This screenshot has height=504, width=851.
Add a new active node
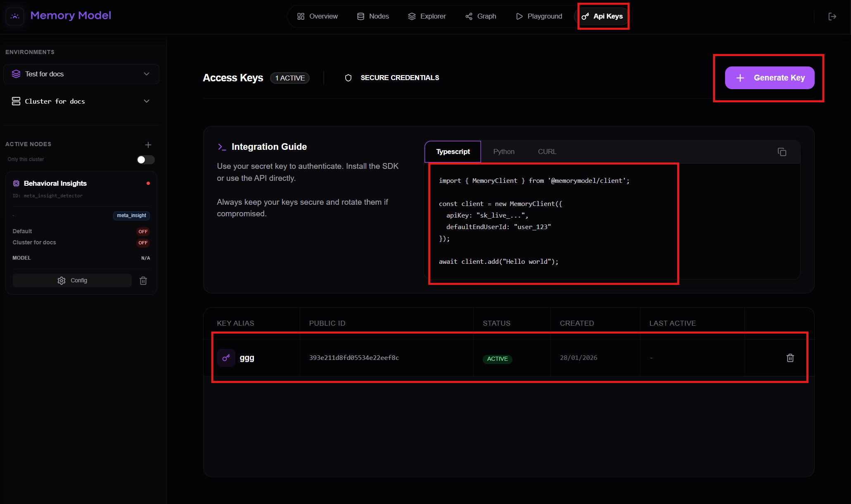[x=148, y=145]
